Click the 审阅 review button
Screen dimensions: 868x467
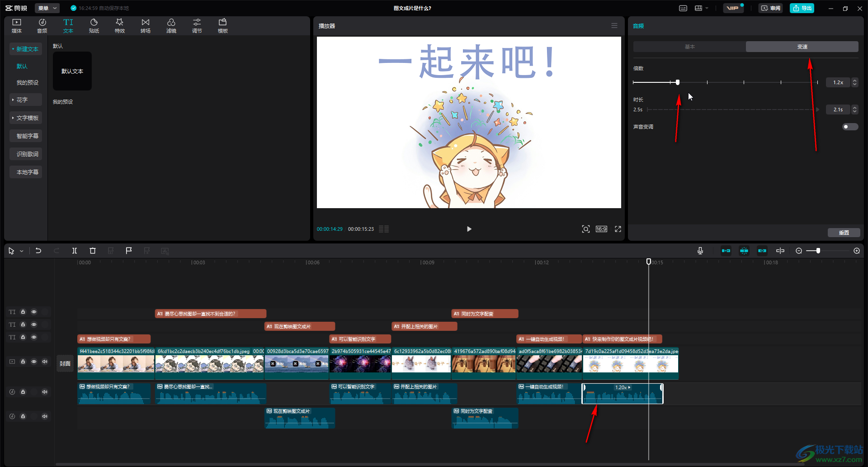pos(770,8)
